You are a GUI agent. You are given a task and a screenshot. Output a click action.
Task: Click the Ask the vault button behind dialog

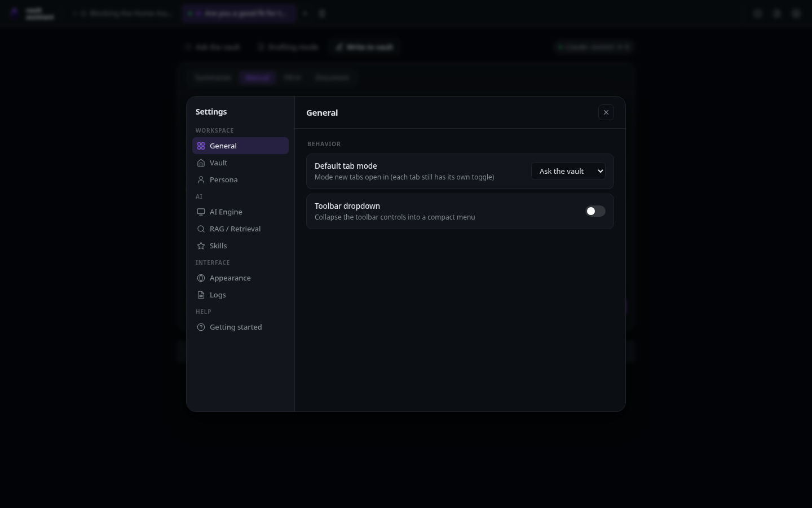pyautogui.click(x=213, y=47)
